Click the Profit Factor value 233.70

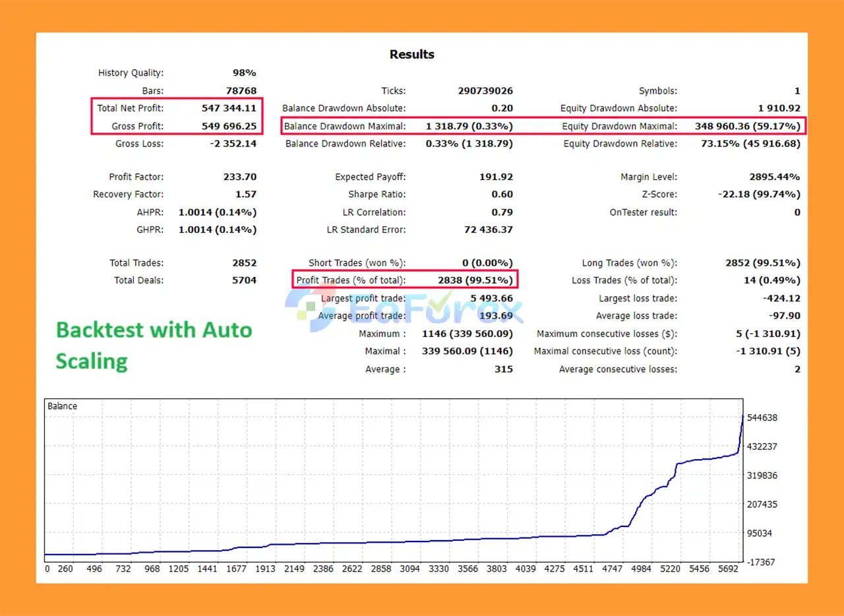click(x=239, y=177)
